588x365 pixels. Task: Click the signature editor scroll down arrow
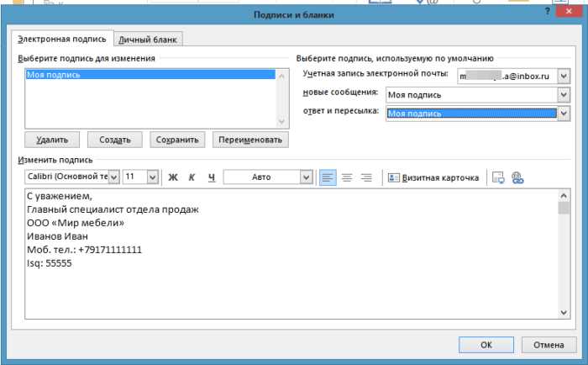tap(564, 312)
